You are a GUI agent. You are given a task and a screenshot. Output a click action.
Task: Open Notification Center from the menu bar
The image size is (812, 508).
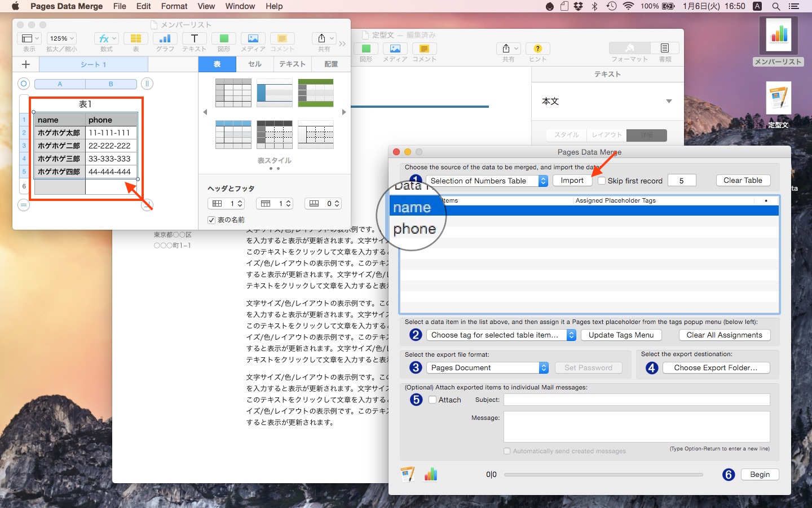(794, 6)
